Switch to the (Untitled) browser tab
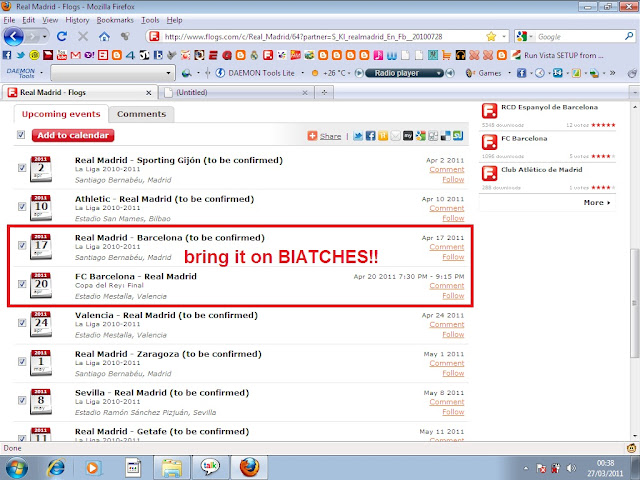The width and height of the screenshot is (640, 480). pos(236,93)
